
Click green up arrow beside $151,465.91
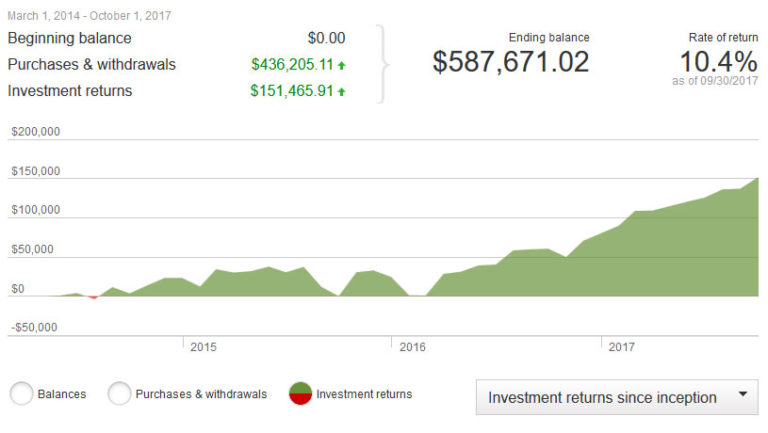coord(342,92)
